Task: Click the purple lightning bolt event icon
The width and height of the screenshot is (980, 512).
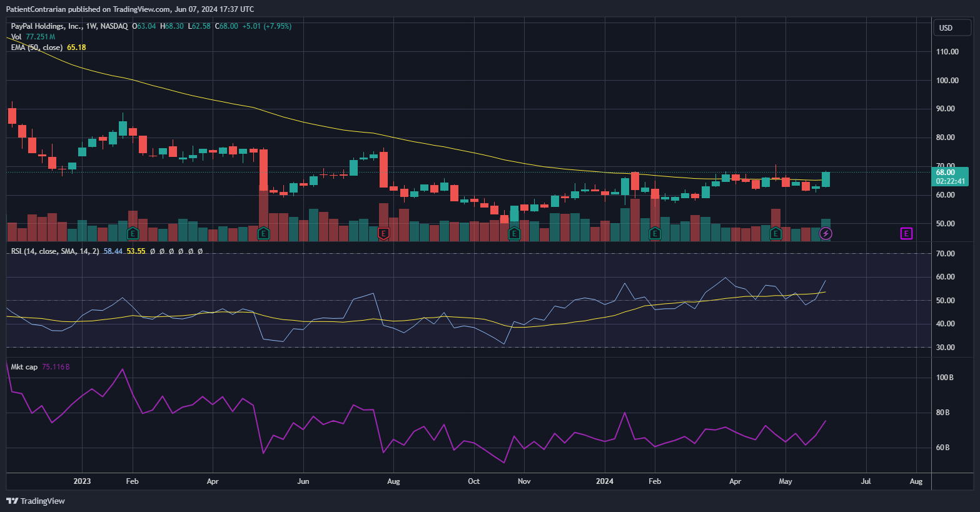Action: point(826,234)
